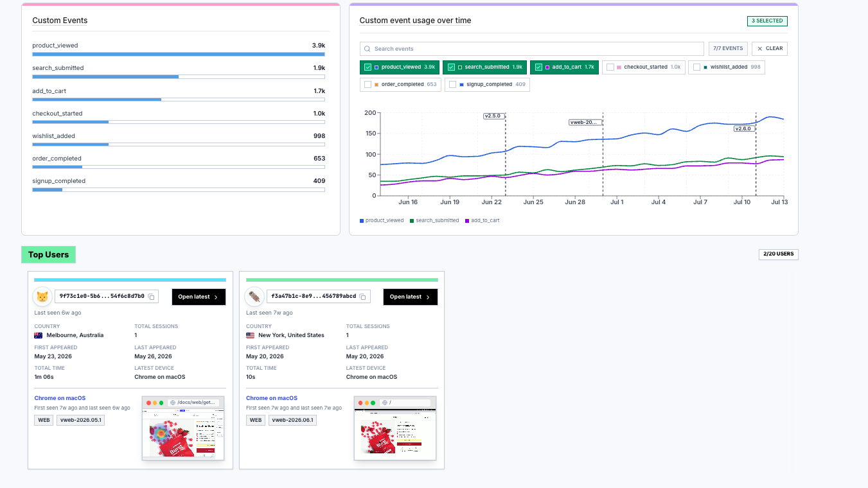The width and height of the screenshot is (868, 488).
Task: Focus the Search events input field
Action: coord(532,49)
